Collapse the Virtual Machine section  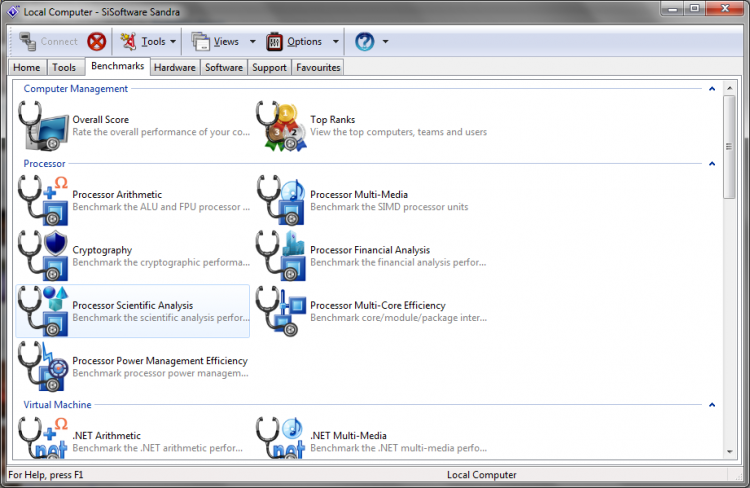point(712,405)
